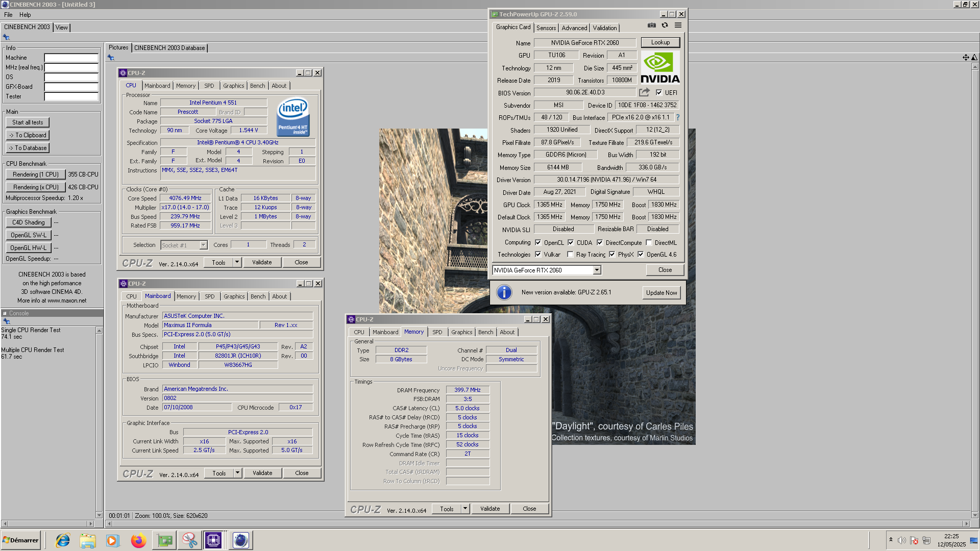This screenshot has width=980, height=551.
Task: Click the volume speaker tray icon
Action: coord(902,540)
